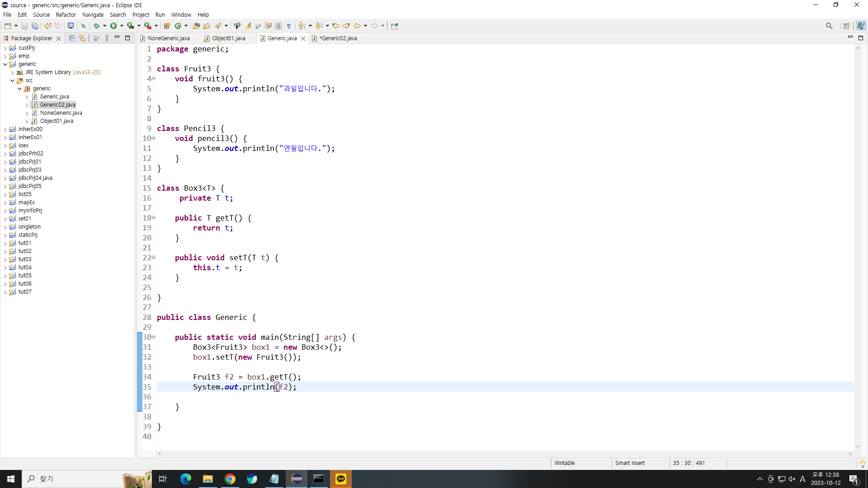Switch to the NoneGeneric.java tab

click(x=168, y=38)
